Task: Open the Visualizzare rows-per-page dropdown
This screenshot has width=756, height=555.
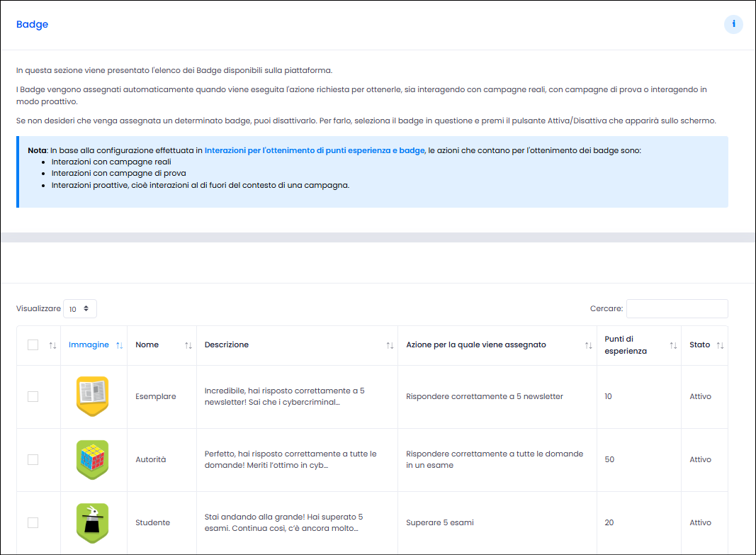Action: click(80, 308)
